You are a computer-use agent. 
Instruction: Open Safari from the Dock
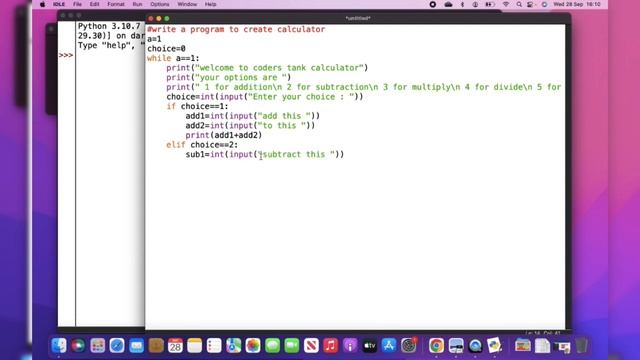tap(117, 346)
